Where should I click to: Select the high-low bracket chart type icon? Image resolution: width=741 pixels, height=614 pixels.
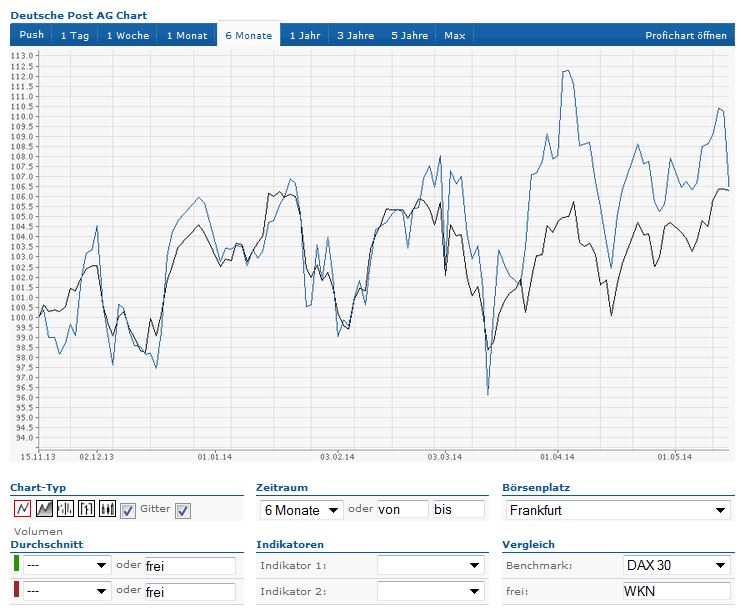pyautogui.click(x=86, y=509)
